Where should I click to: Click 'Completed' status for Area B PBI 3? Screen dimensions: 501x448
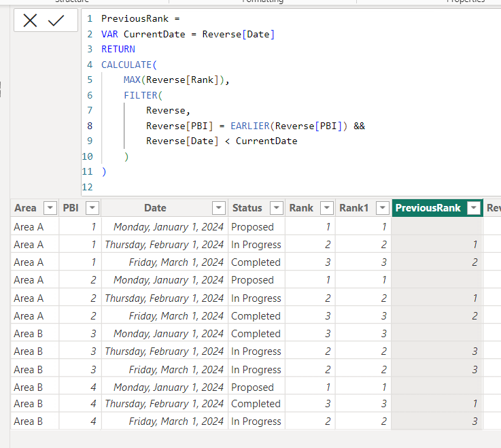[x=256, y=334]
